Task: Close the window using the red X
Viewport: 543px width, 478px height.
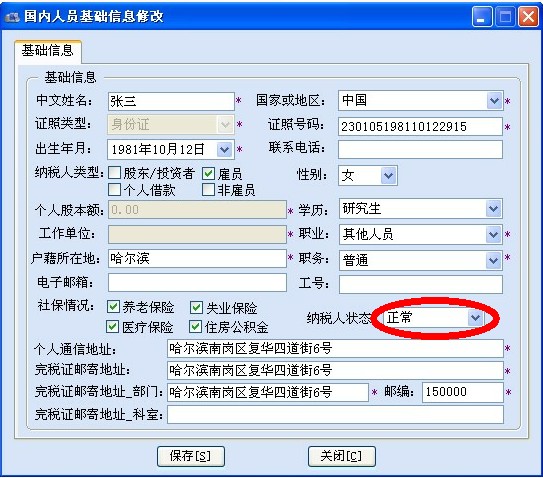Action: click(528, 16)
